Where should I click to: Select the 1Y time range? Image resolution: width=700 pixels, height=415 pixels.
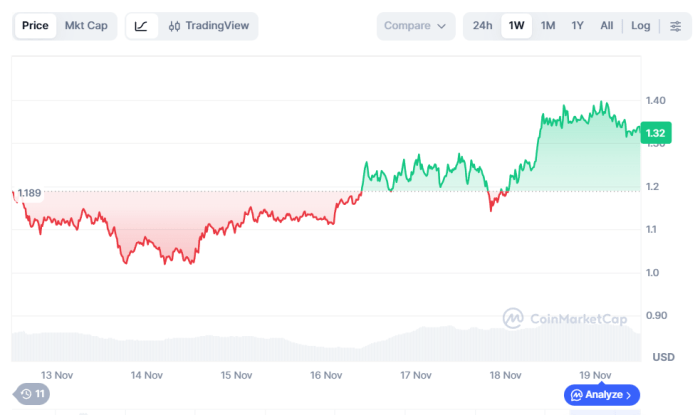tap(577, 26)
